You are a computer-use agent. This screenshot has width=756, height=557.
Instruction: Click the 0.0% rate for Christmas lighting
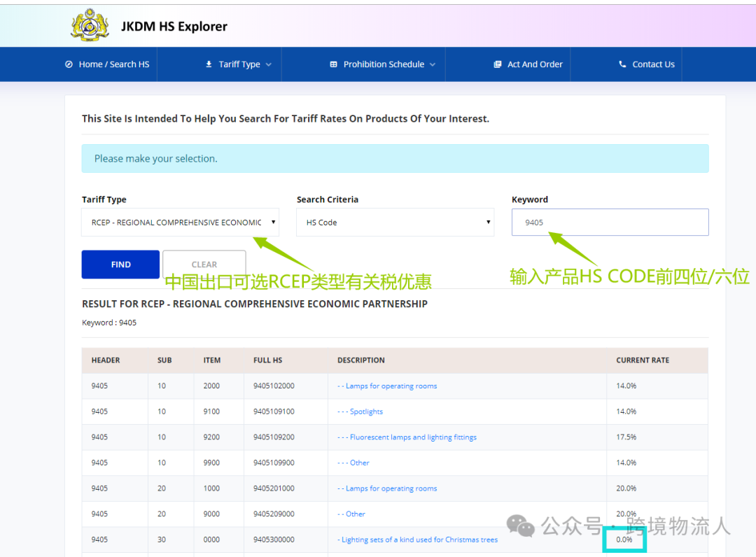624,540
